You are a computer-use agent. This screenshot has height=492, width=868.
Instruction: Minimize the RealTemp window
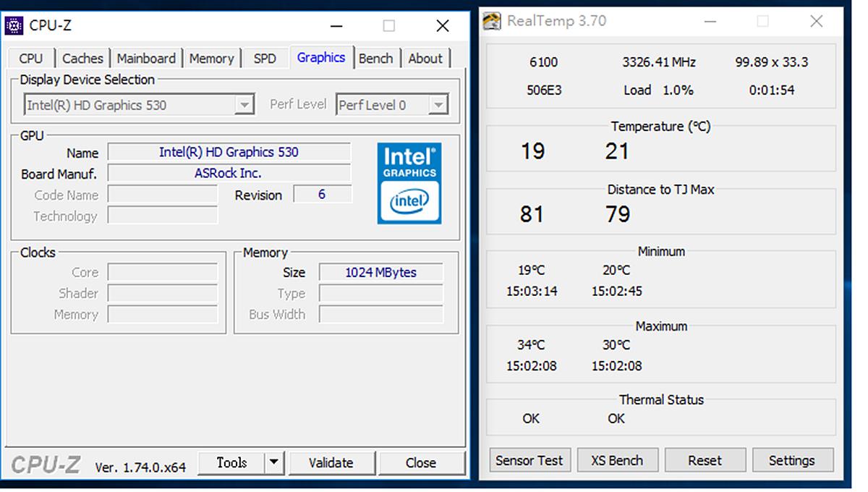(710, 21)
